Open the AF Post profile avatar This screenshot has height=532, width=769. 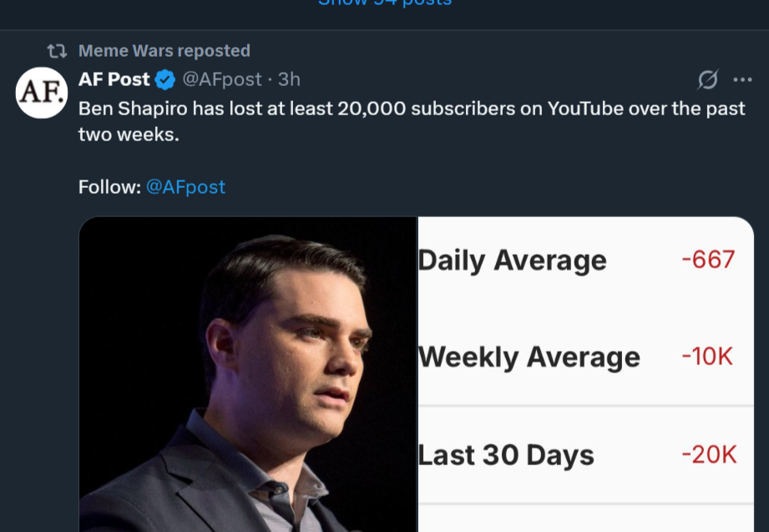[42, 92]
